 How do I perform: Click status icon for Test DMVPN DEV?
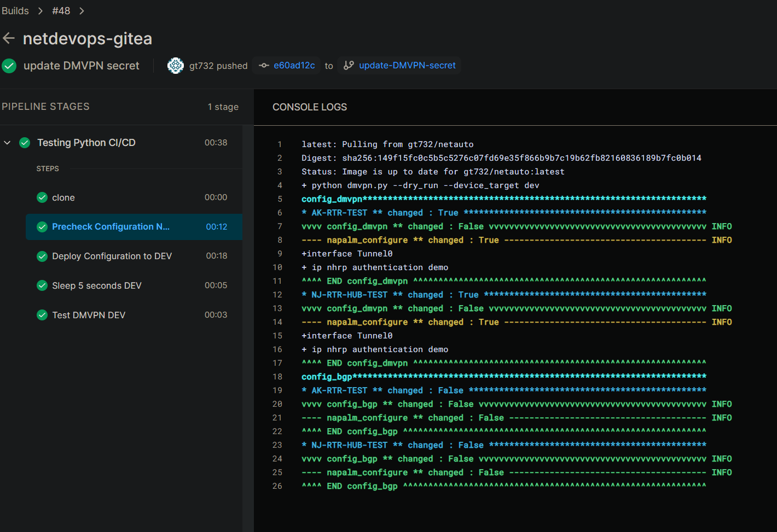point(42,315)
